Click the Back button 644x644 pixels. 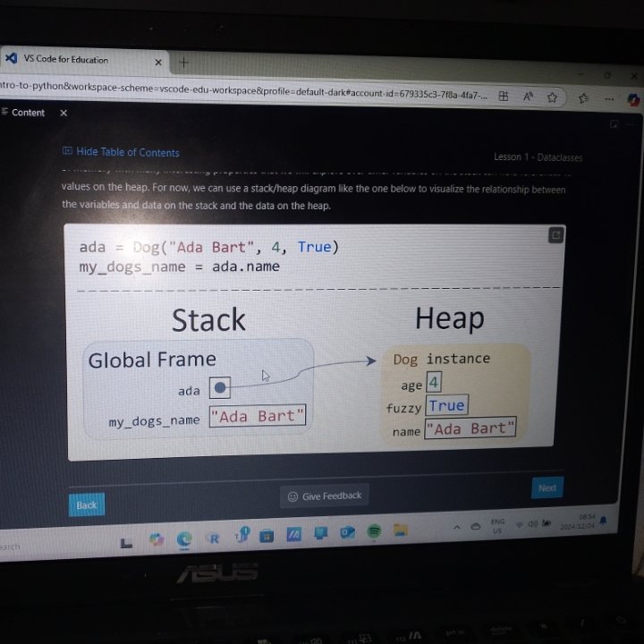87,504
